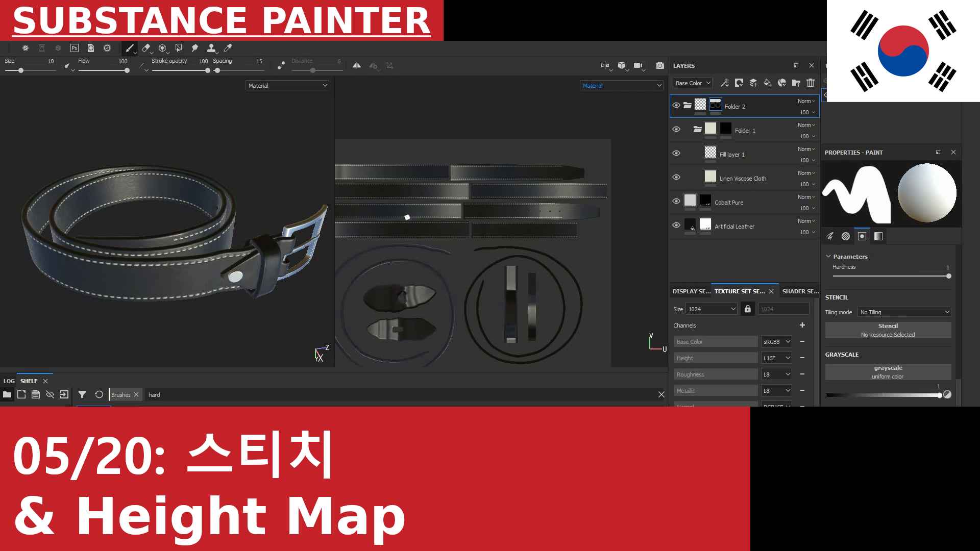Open the Base Color channel dropdown
980x551 pixels.
point(693,83)
